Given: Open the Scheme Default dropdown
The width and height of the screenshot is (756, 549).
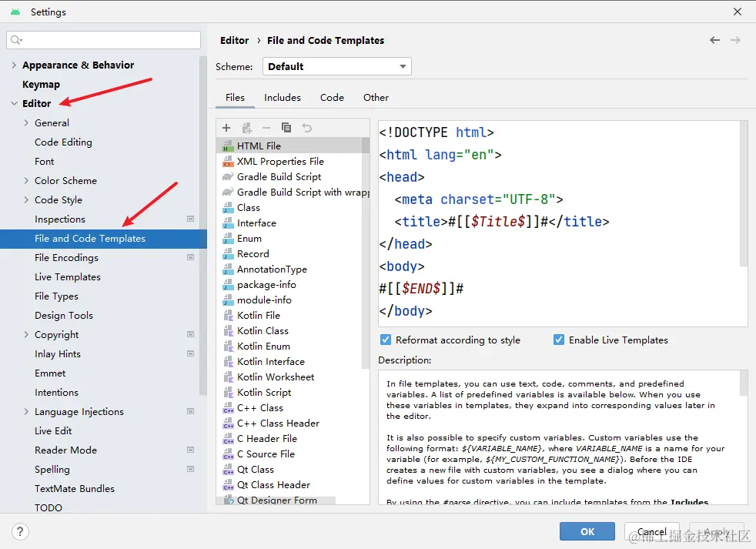Looking at the screenshot, I should [337, 66].
